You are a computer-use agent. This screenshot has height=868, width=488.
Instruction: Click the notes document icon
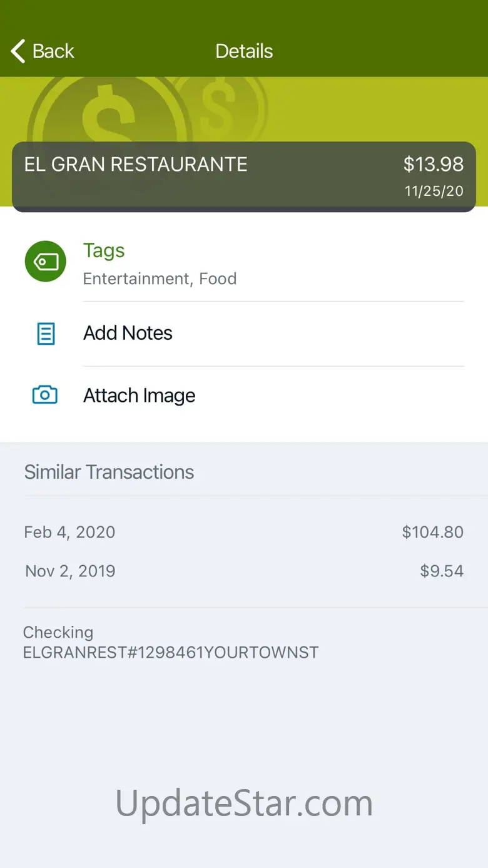(46, 334)
